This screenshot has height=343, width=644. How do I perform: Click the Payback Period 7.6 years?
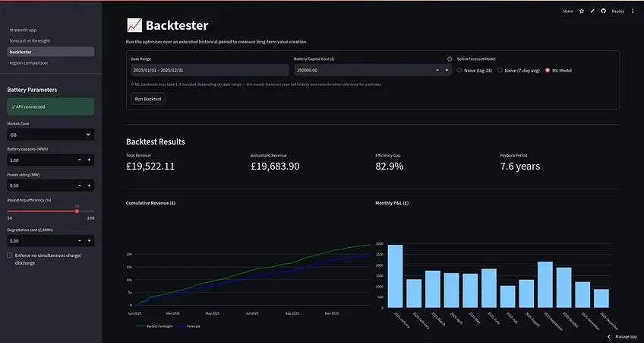[x=520, y=166]
